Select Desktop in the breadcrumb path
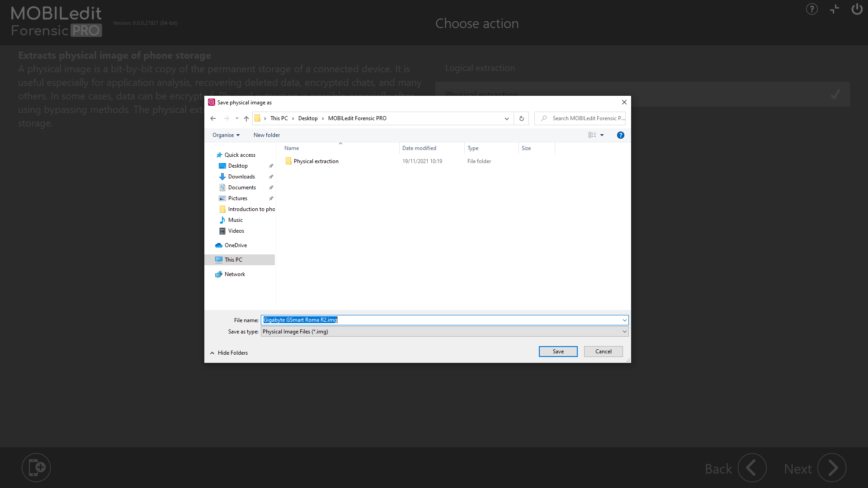Viewport: 868px width, 488px height. click(x=308, y=118)
